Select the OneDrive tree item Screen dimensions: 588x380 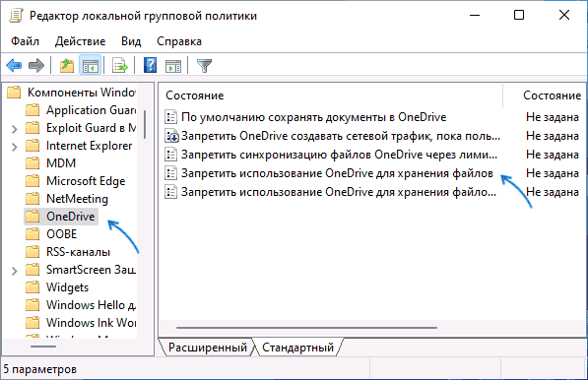click(x=71, y=217)
